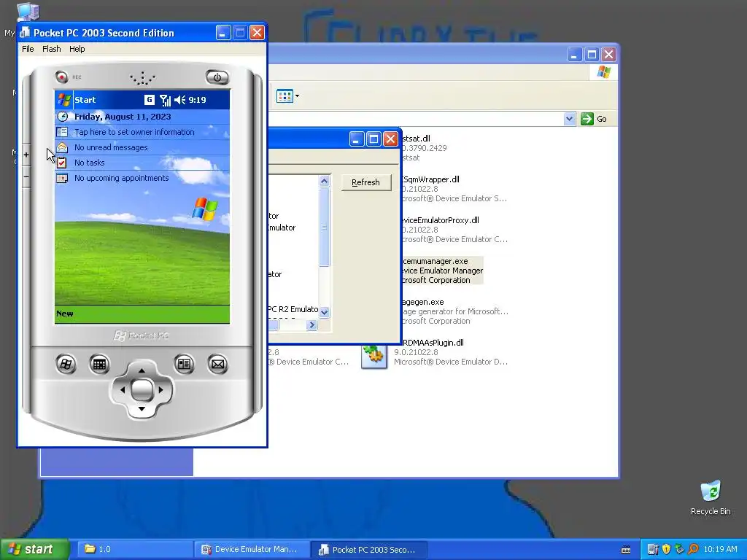
Task: Open the File menu in emulator window
Action: tap(28, 49)
